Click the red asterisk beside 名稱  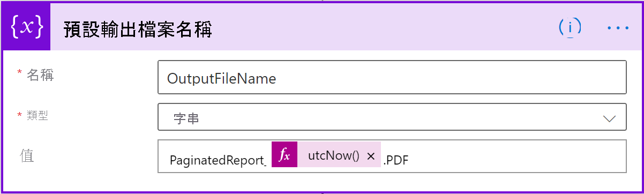(20, 73)
